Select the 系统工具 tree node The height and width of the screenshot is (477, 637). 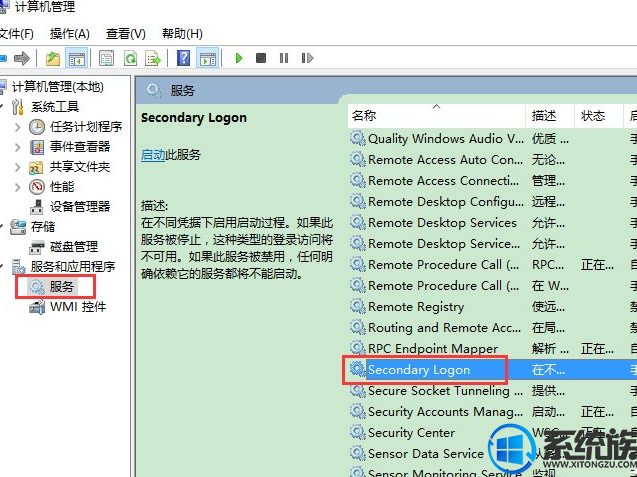click(55, 107)
